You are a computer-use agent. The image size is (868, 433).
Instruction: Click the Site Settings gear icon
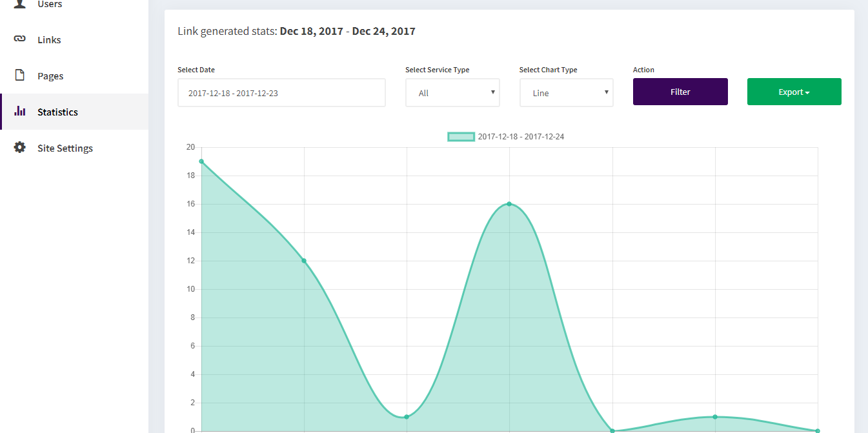click(x=20, y=148)
